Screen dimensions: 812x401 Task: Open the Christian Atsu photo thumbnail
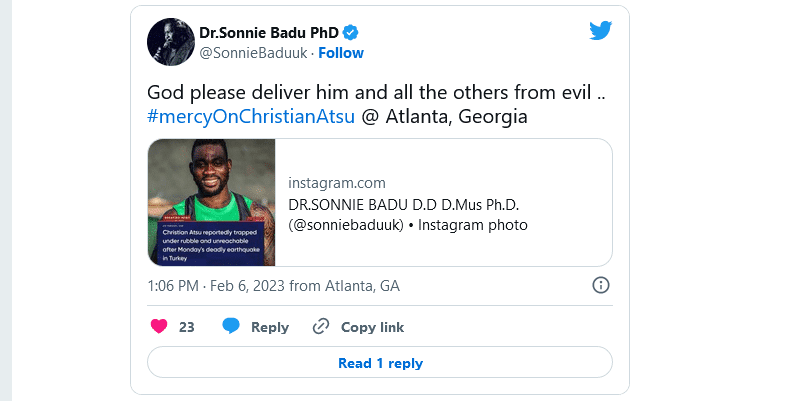[211, 202]
